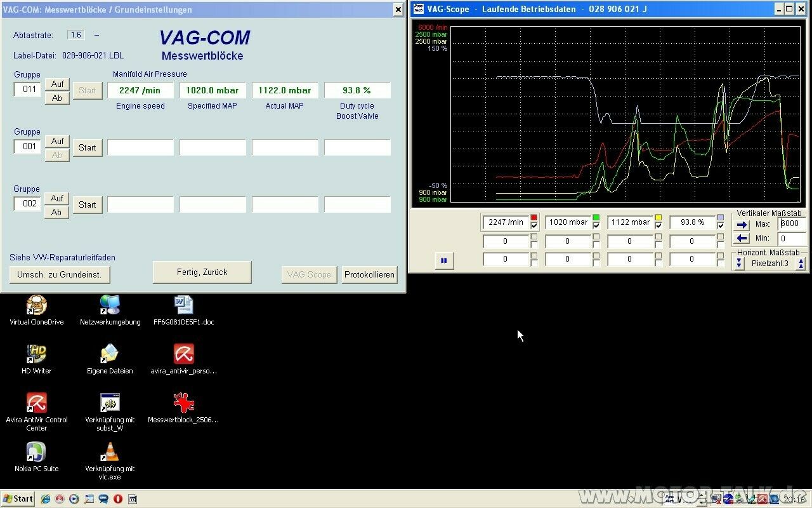Uncheck the 93.8 % trace checkbox
This screenshot has height=508, width=812.
click(721, 226)
